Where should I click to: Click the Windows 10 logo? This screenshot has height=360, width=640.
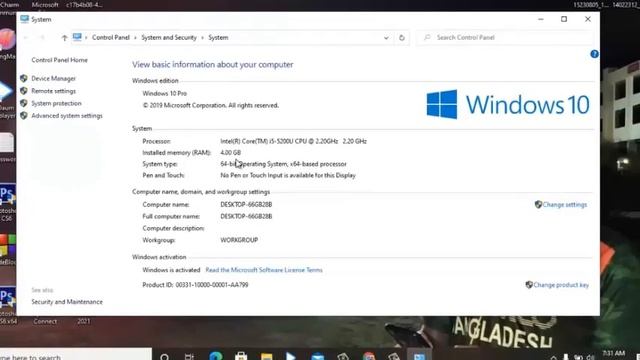point(508,104)
